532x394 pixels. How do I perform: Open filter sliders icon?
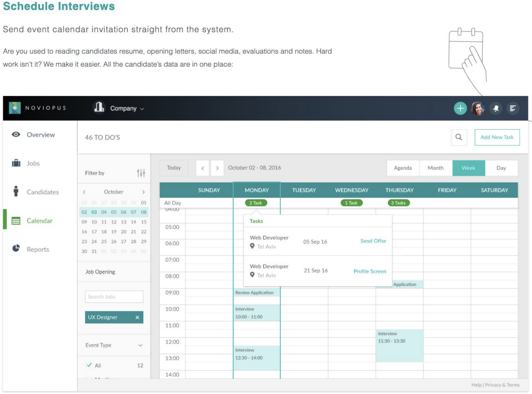[141, 173]
